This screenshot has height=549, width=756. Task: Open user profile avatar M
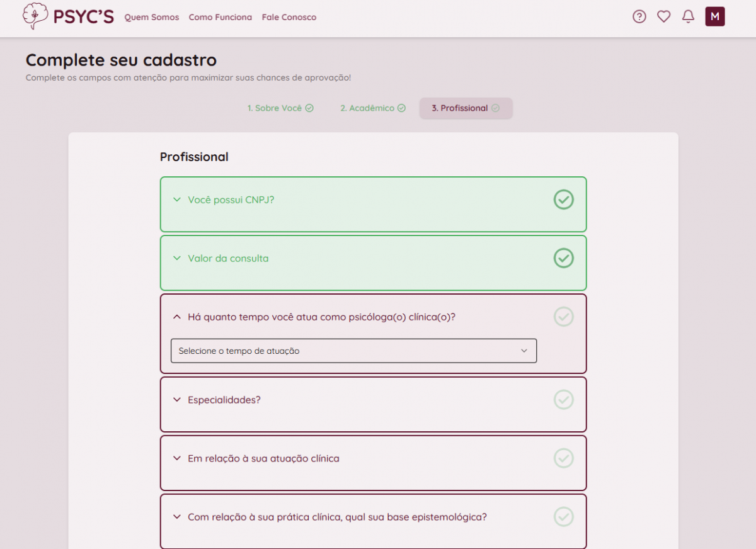[715, 17]
